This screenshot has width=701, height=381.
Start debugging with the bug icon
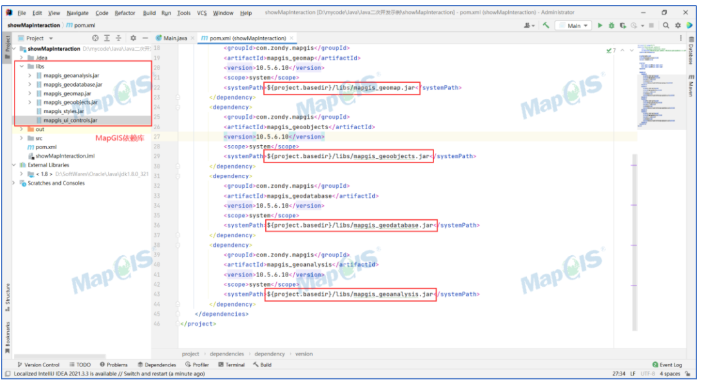[611, 25]
